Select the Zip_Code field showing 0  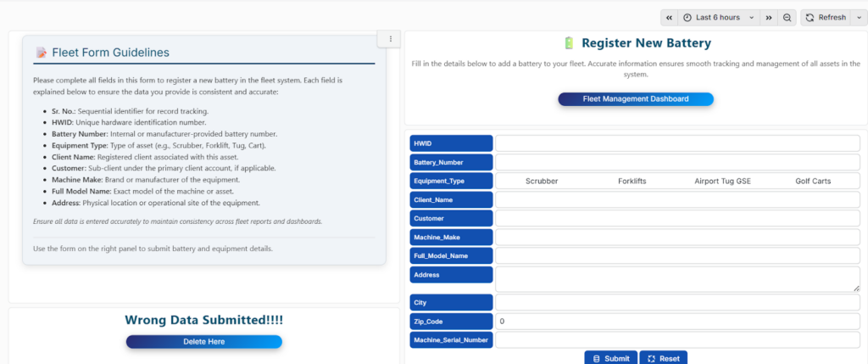(677, 322)
